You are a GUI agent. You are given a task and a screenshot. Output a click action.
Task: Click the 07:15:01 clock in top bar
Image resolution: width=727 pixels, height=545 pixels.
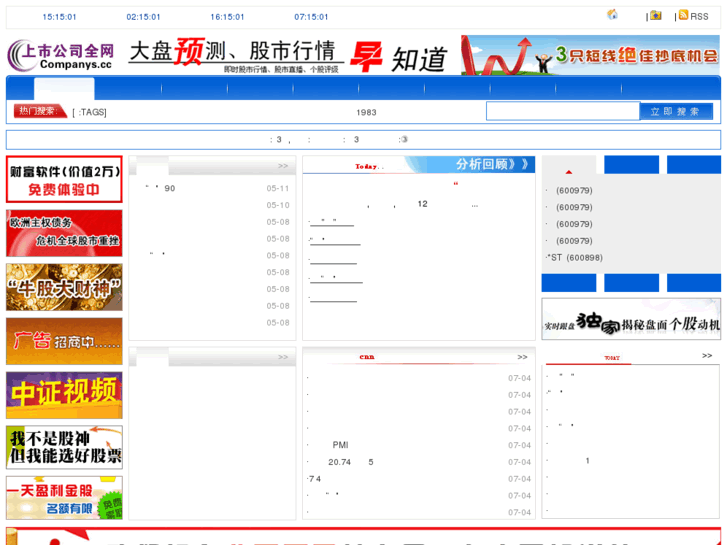pyautogui.click(x=311, y=17)
